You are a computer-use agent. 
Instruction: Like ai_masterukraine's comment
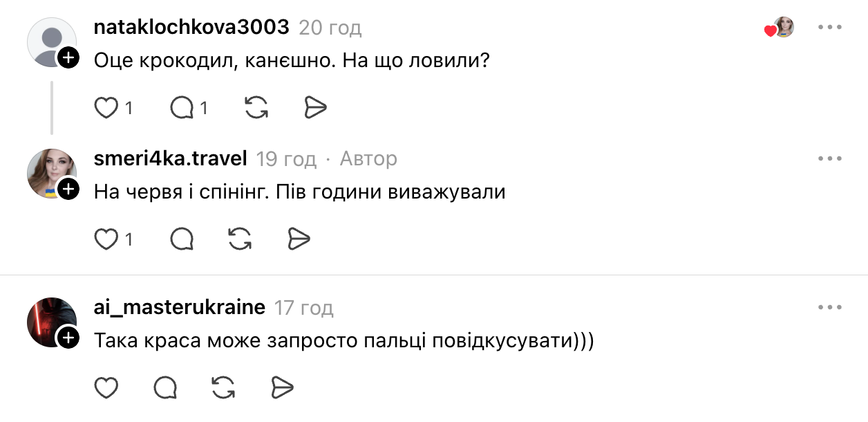(x=106, y=388)
